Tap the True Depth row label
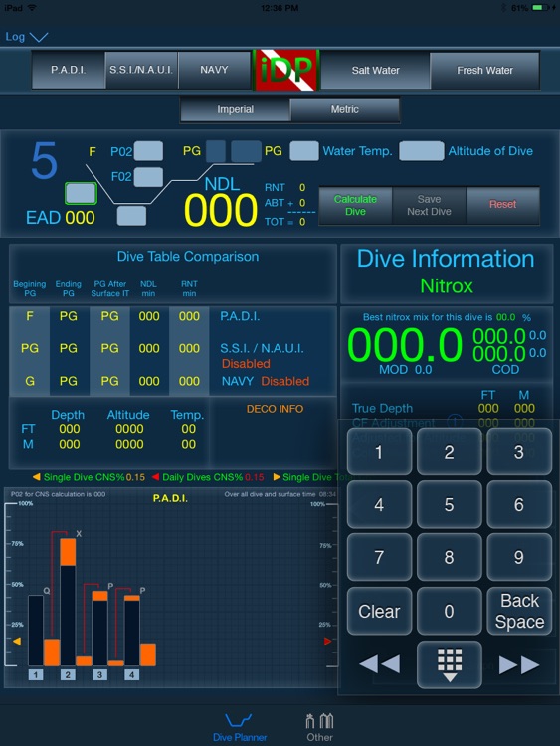The image size is (560, 746). point(382,408)
